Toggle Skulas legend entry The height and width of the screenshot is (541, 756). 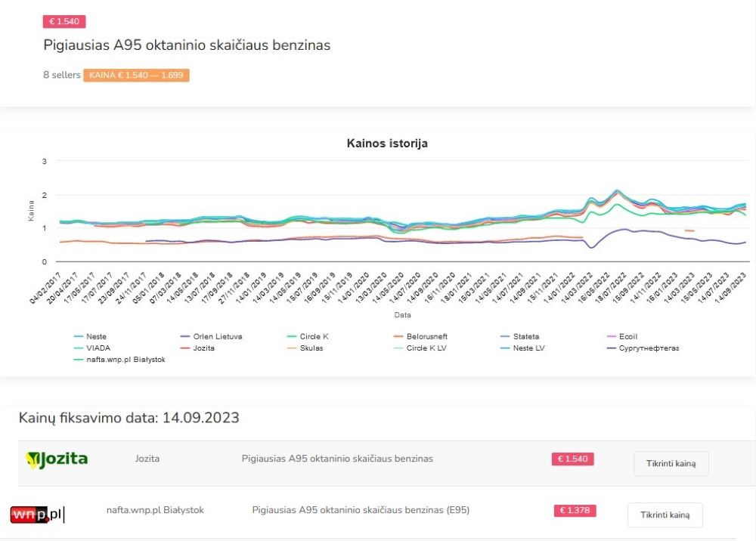coord(305,348)
